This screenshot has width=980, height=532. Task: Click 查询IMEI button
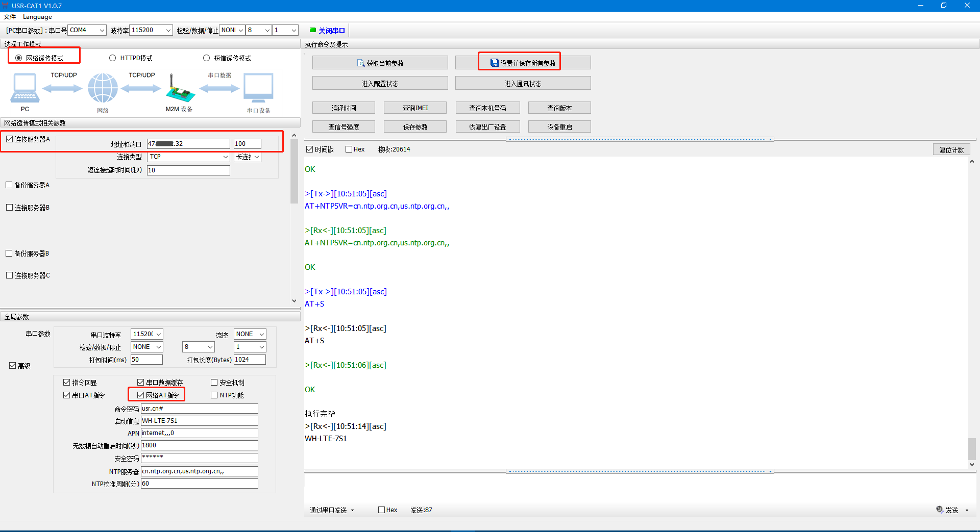(415, 108)
